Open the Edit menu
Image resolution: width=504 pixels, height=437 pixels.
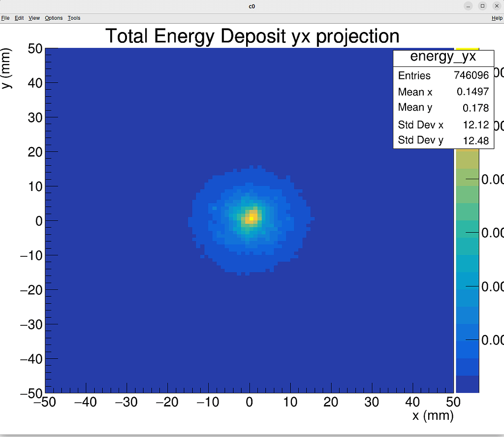point(19,18)
